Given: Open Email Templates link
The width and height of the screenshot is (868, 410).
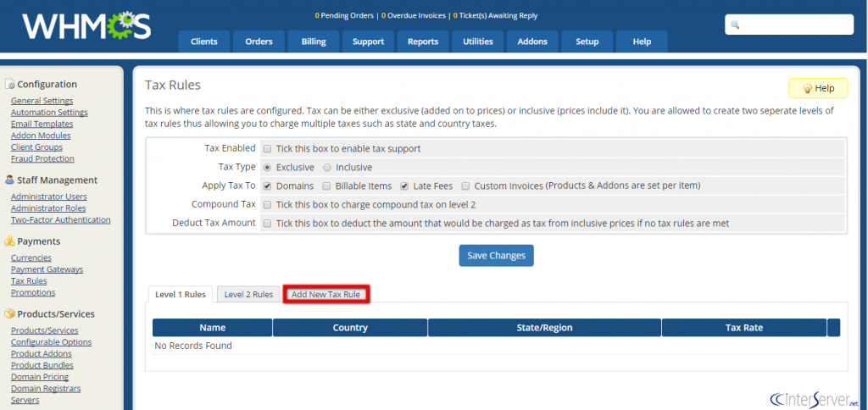Looking at the screenshot, I should click(42, 124).
